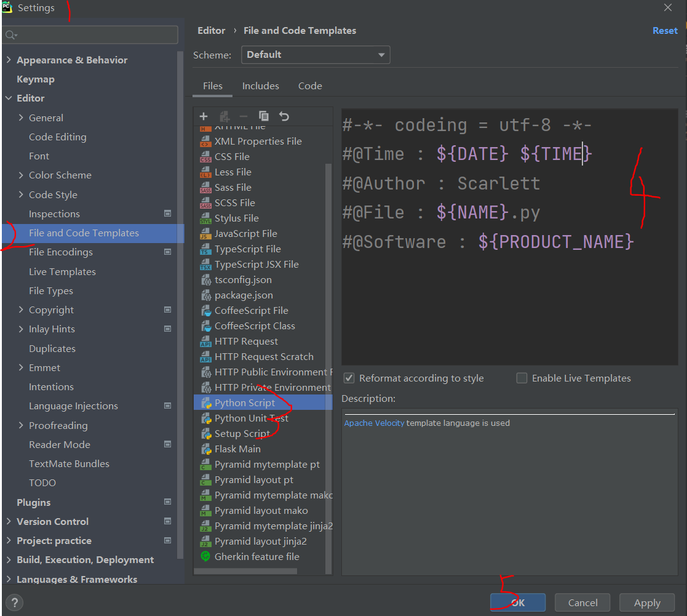The width and height of the screenshot is (687, 616).
Task: Click the Create Template plus icon
Action: pos(204,116)
